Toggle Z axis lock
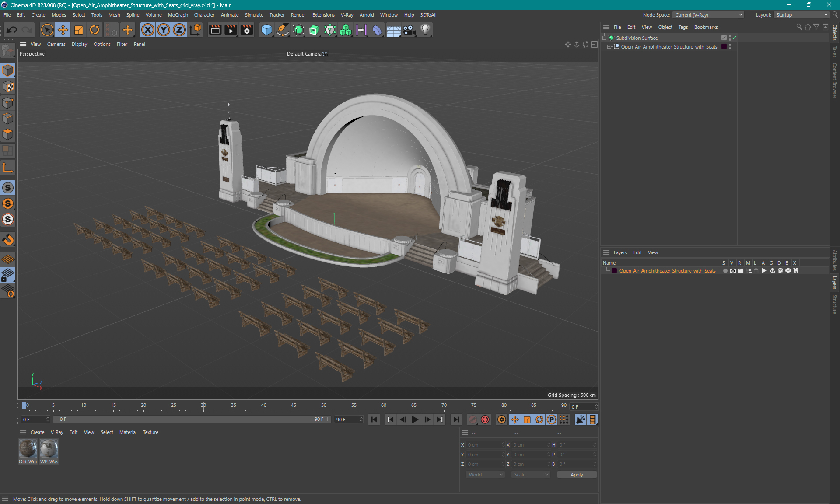The width and height of the screenshot is (840, 504). pyautogui.click(x=179, y=30)
